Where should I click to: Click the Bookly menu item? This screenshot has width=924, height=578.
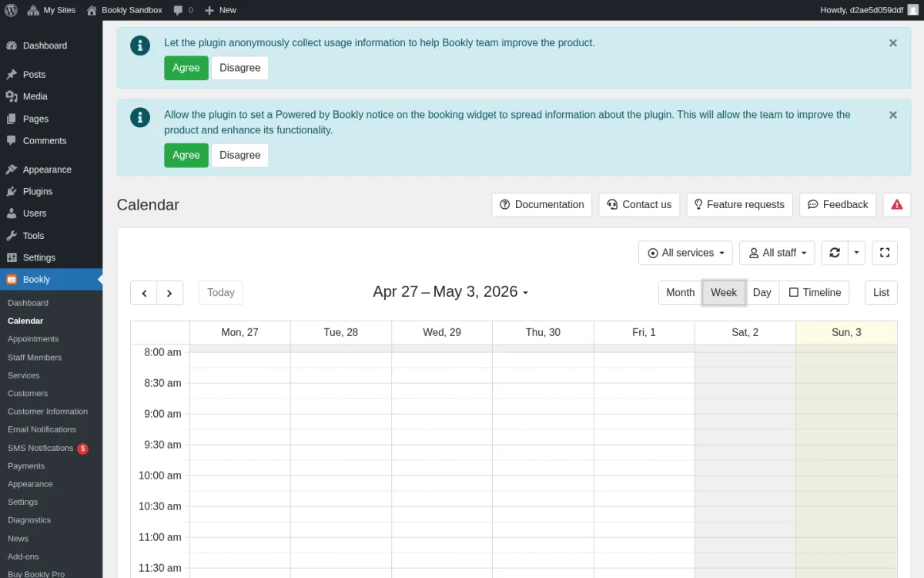[51, 280]
